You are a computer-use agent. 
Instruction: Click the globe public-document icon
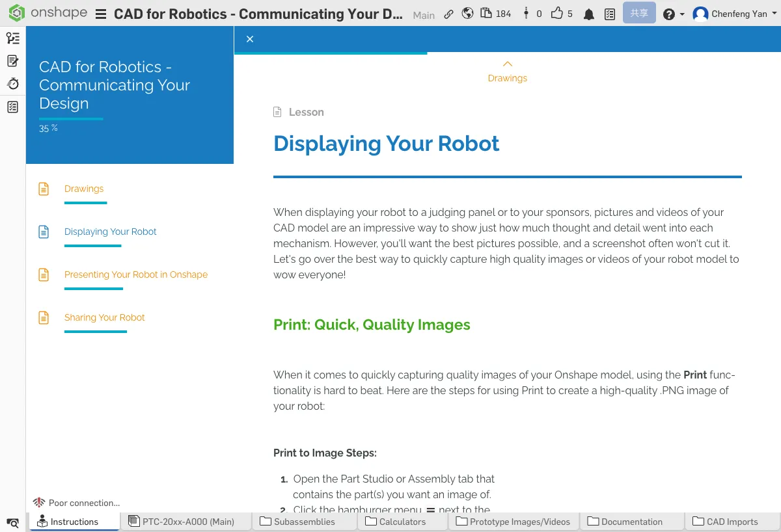467,14
